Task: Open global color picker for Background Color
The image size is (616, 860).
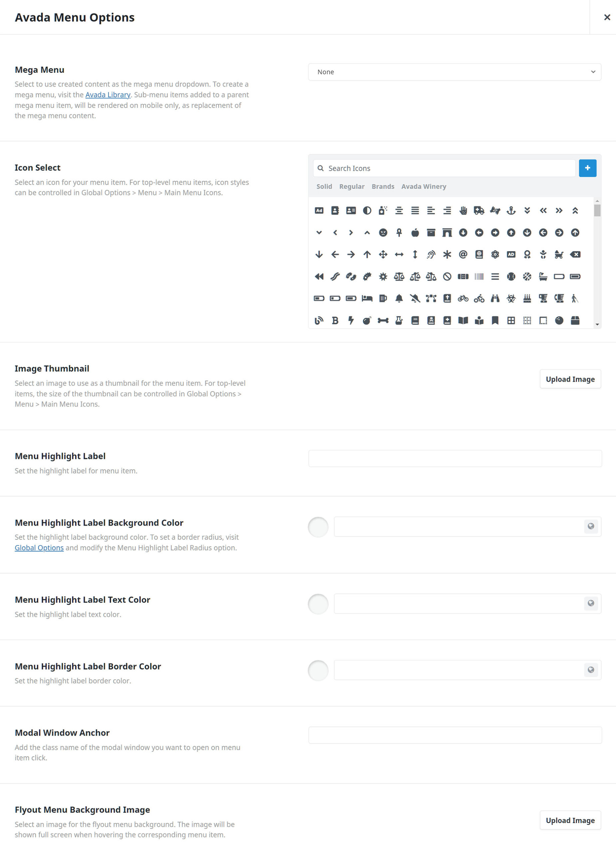Action: pyautogui.click(x=590, y=526)
